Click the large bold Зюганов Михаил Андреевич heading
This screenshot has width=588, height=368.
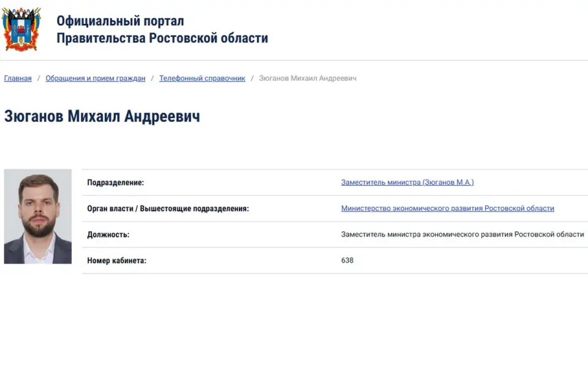(102, 117)
